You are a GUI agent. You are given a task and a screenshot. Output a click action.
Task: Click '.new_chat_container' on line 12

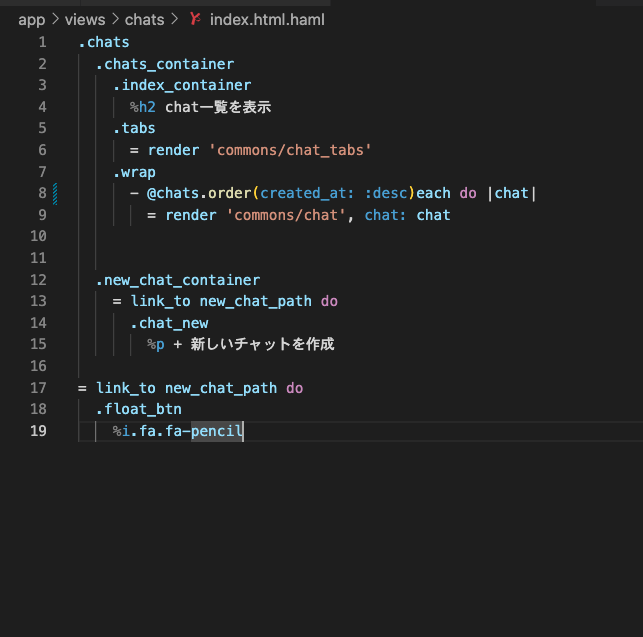click(178, 280)
